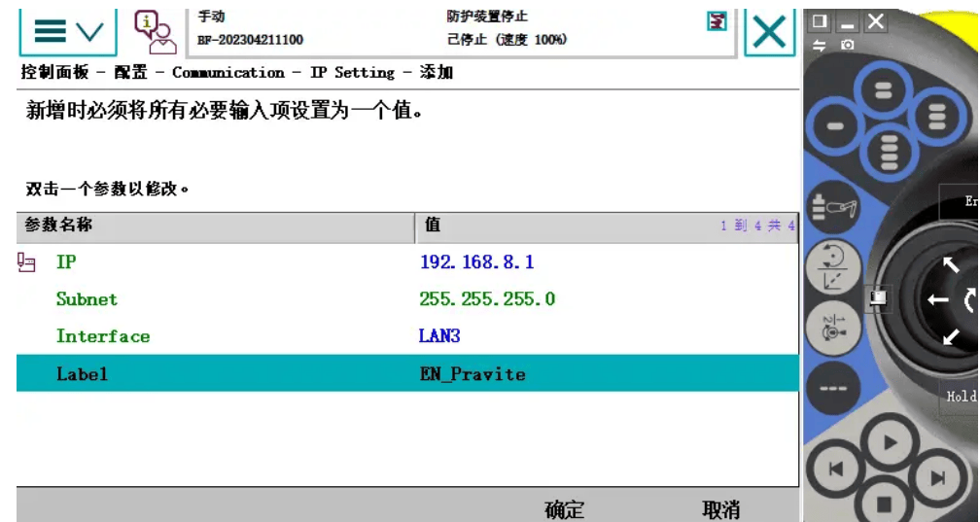Click the joystick left arrow
The image size is (980, 522).
937,300
